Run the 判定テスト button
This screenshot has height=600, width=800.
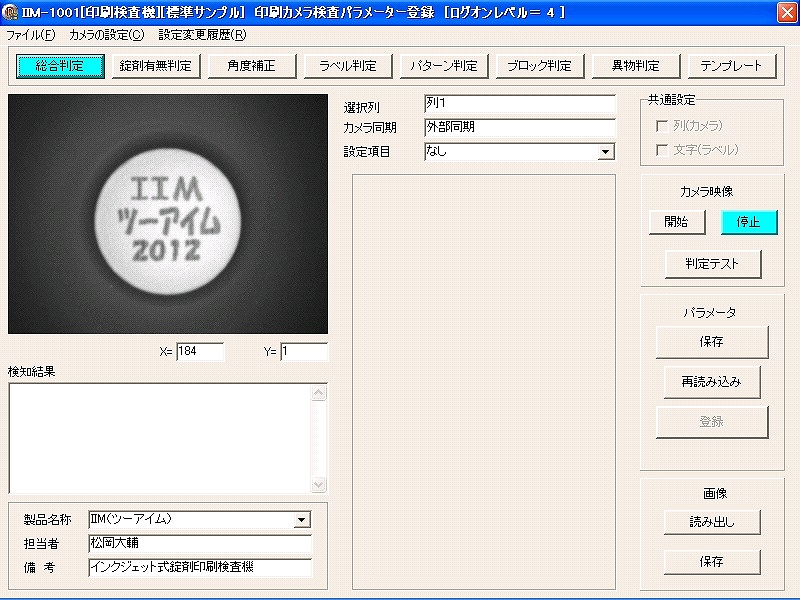tap(712, 264)
